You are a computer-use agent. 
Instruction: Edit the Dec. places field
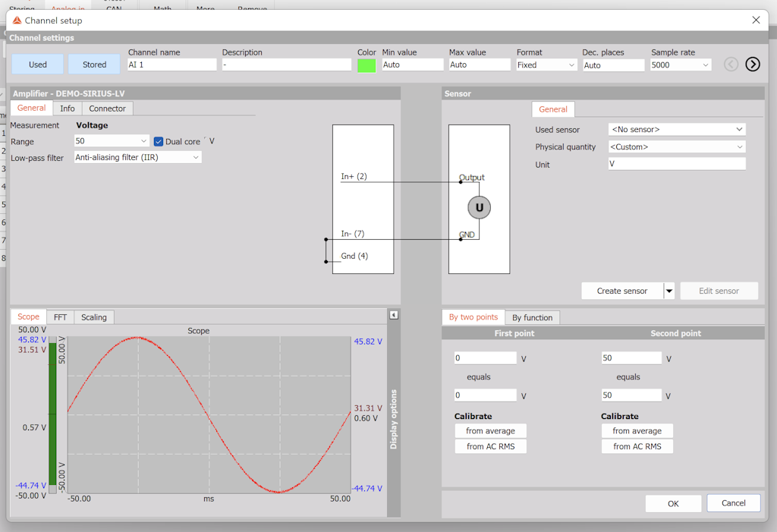613,65
